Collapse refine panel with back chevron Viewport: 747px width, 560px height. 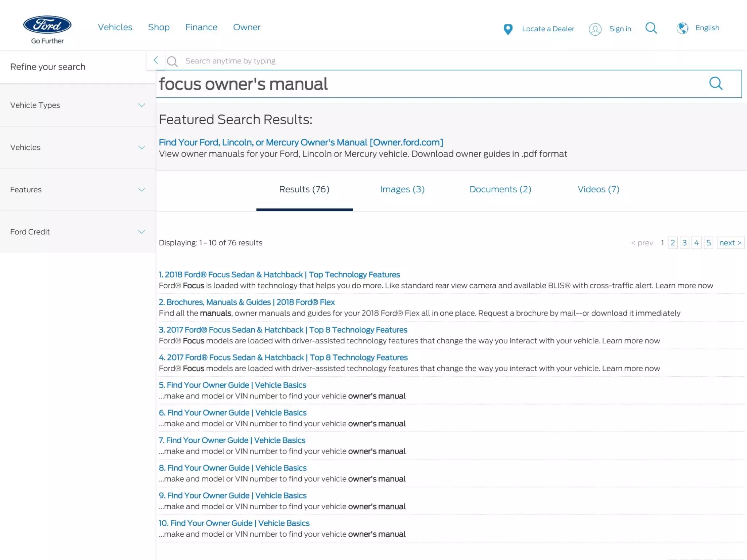coord(156,60)
